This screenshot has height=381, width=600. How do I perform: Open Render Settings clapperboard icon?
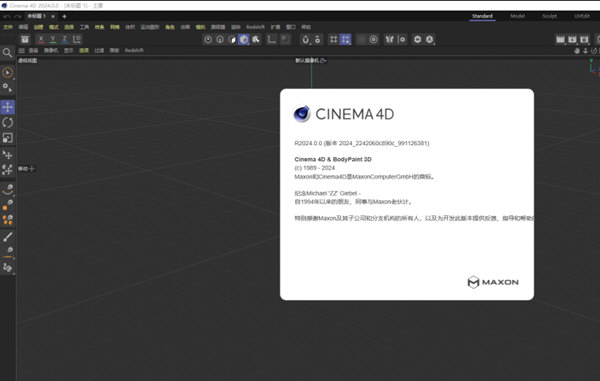pyautogui.click(x=584, y=39)
